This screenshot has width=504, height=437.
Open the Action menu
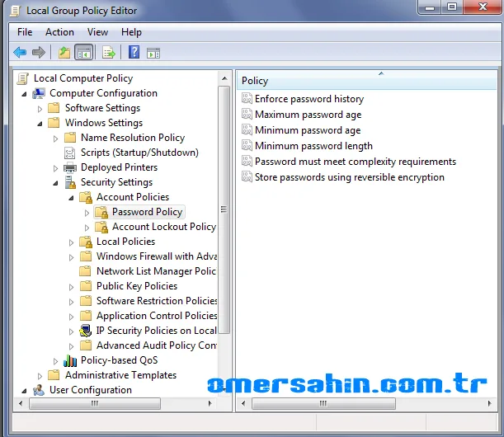pyautogui.click(x=59, y=32)
